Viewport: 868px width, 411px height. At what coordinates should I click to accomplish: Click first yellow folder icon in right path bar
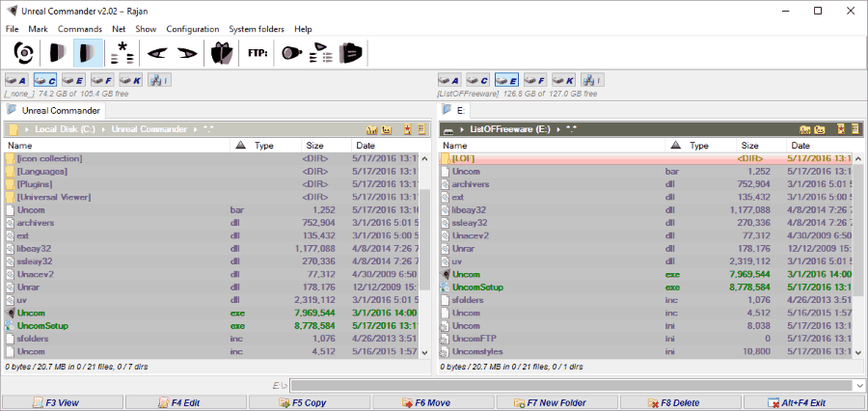[805, 129]
